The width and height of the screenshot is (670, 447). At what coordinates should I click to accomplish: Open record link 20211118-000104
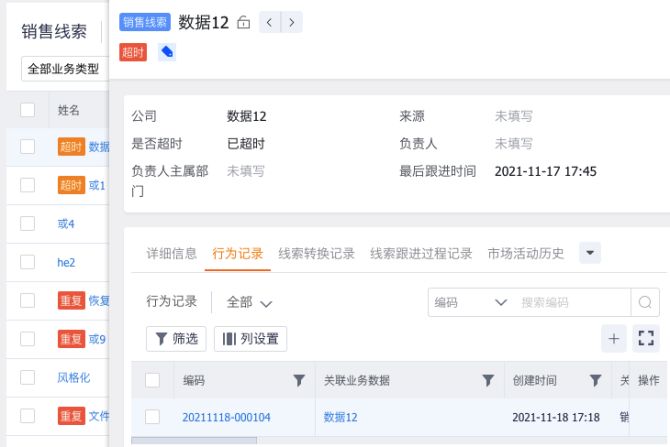click(x=226, y=417)
